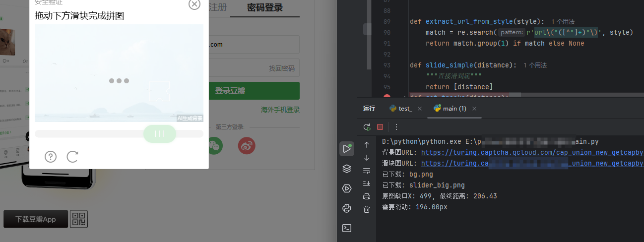Image resolution: width=644 pixels, height=242 pixels.
Task: Click the green 登录豆瓣 button
Action: tap(254, 91)
